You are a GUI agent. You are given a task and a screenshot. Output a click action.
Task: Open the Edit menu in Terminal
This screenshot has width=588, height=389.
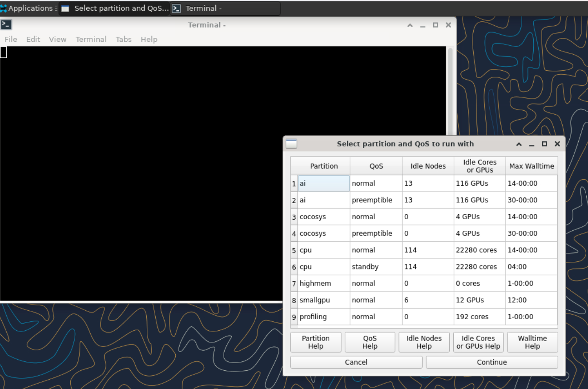click(x=33, y=39)
